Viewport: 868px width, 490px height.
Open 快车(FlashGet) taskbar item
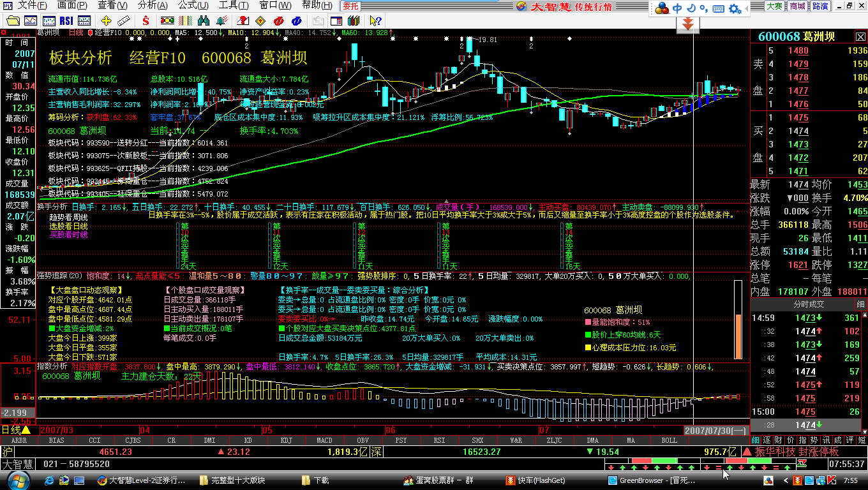536,480
